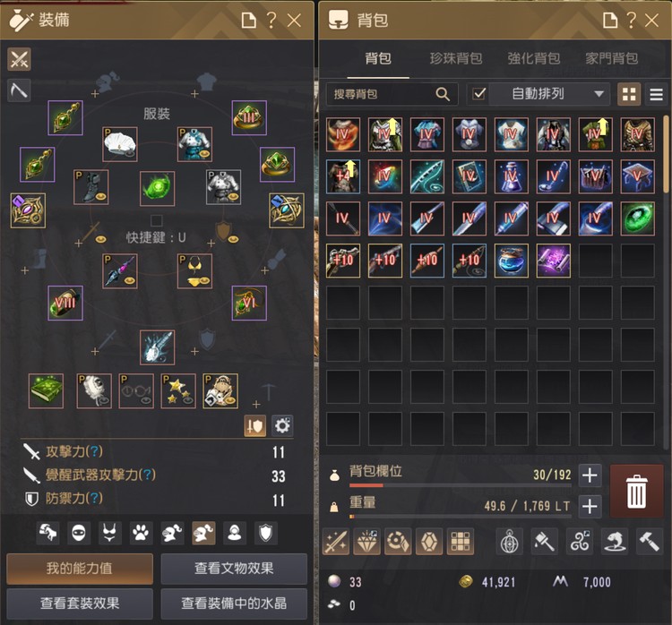Tick the empty checkbox under costume slots
This screenshot has width=672, height=625.
[157, 220]
